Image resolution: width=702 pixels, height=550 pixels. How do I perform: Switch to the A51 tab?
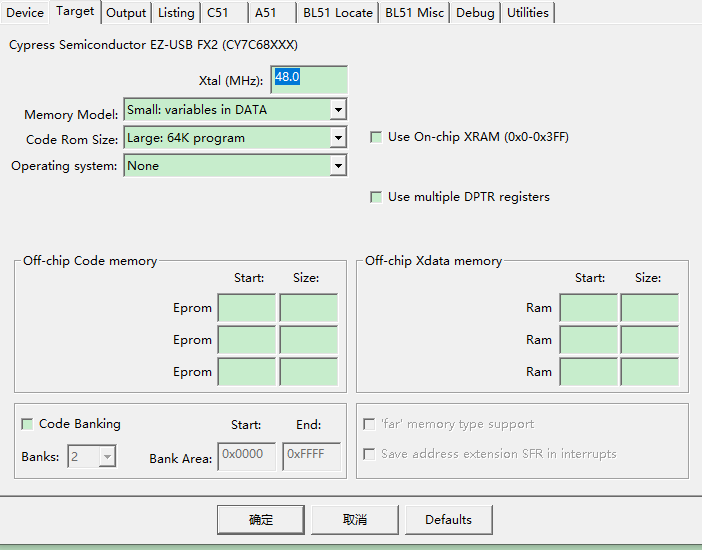tap(273, 13)
